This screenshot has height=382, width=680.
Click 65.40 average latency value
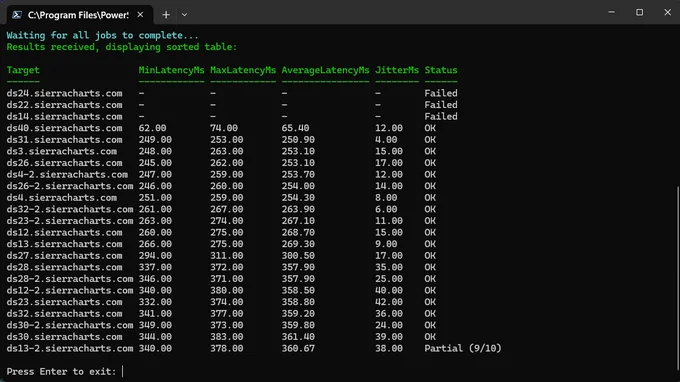[295, 128]
